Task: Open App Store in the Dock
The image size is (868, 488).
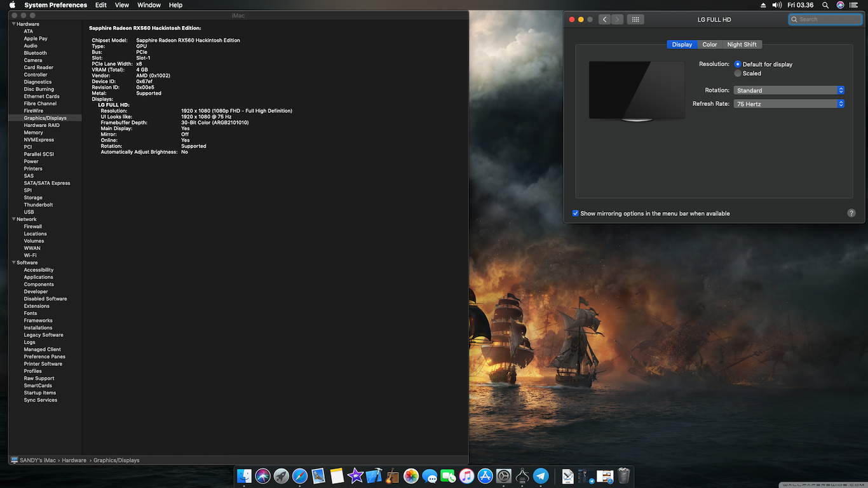Action: click(485, 475)
